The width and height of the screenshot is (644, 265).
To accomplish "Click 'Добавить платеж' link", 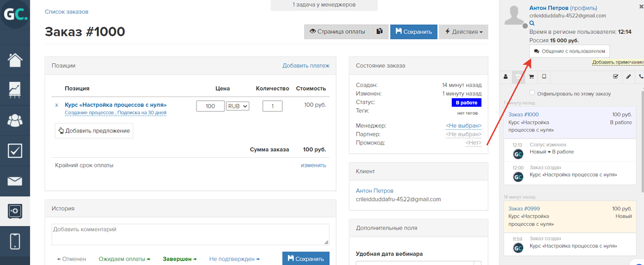I will (x=306, y=65).
